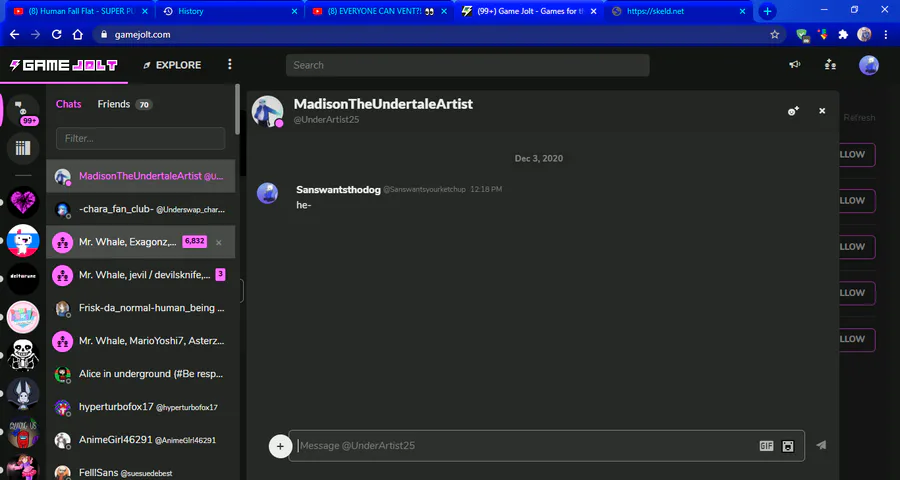Click Sanswantsthodog avatar beside message

[x=267, y=193]
